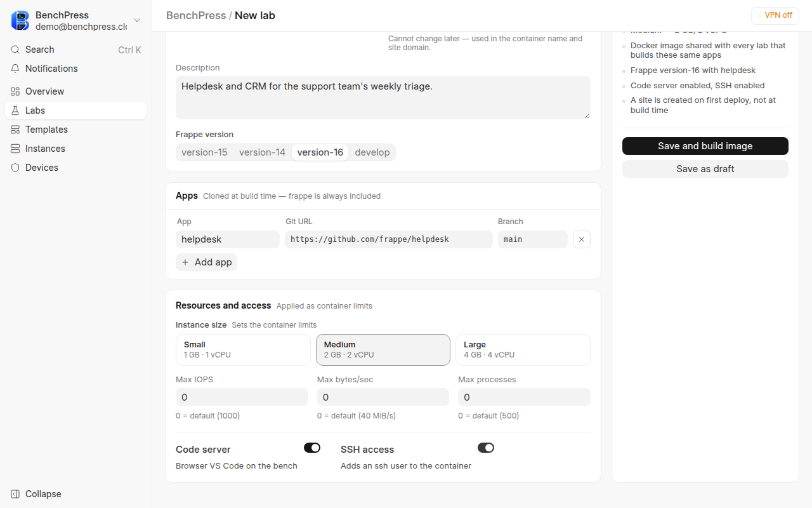Choose Medium instance size
812x508 pixels.
[383, 350]
